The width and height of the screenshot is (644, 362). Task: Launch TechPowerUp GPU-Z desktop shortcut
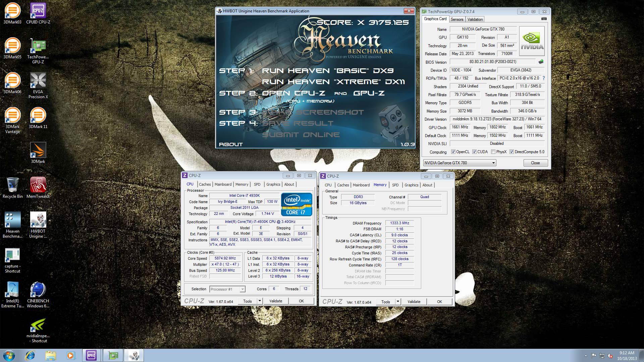[x=38, y=51]
